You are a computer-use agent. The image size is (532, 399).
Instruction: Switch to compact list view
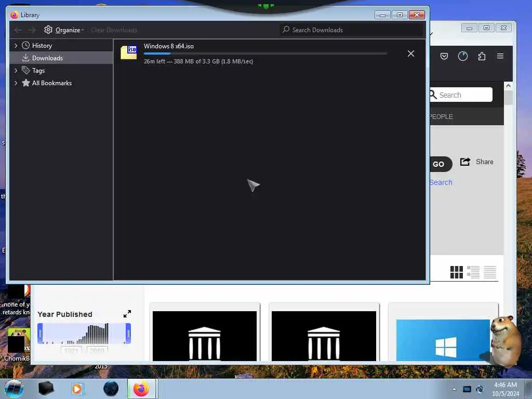pos(490,272)
